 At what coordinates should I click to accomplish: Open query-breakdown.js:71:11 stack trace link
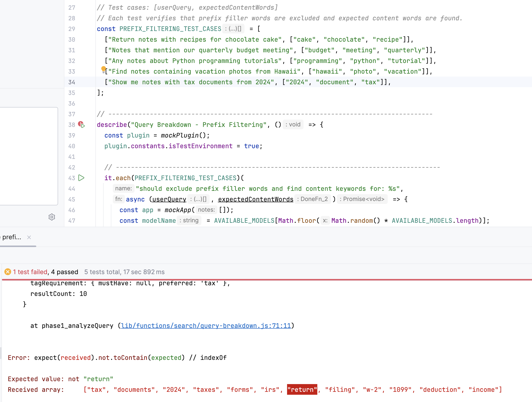coord(206,326)
